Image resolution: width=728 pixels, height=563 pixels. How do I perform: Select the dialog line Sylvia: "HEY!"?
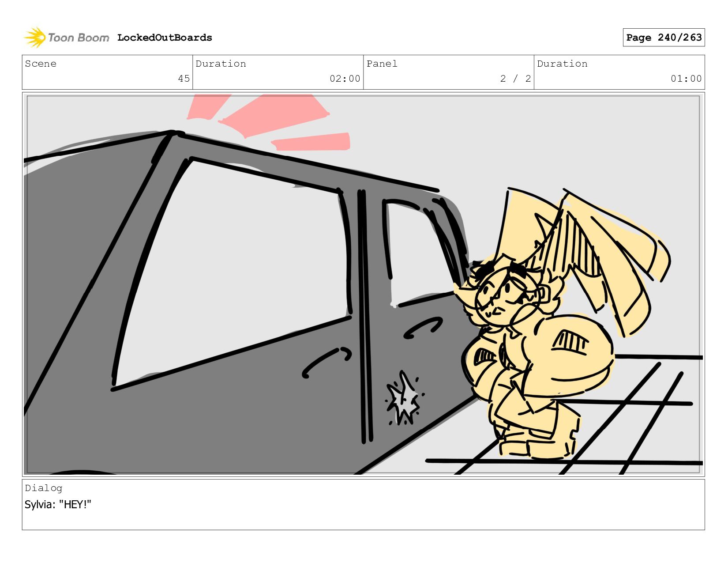pos(58,504)
